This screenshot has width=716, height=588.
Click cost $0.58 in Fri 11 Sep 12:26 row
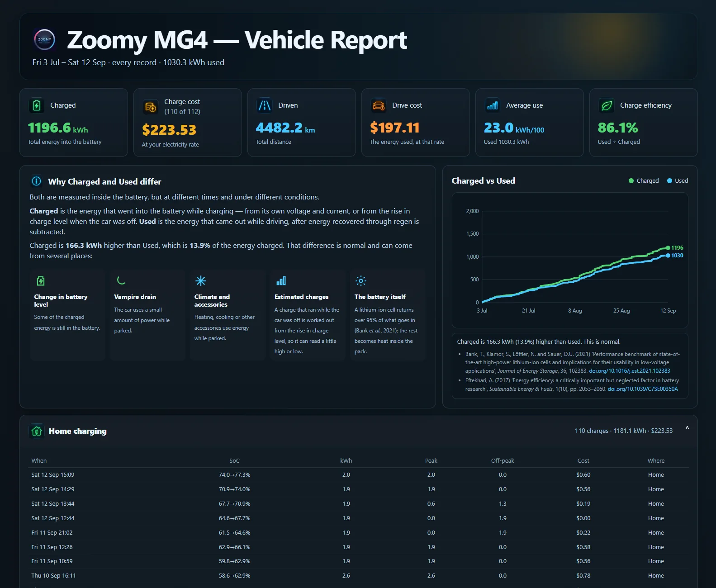pos(583,547)
